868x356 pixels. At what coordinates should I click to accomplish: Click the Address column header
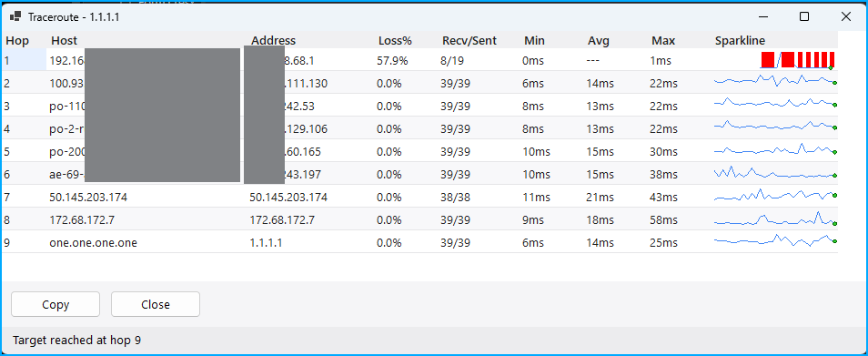click(274, 40)
